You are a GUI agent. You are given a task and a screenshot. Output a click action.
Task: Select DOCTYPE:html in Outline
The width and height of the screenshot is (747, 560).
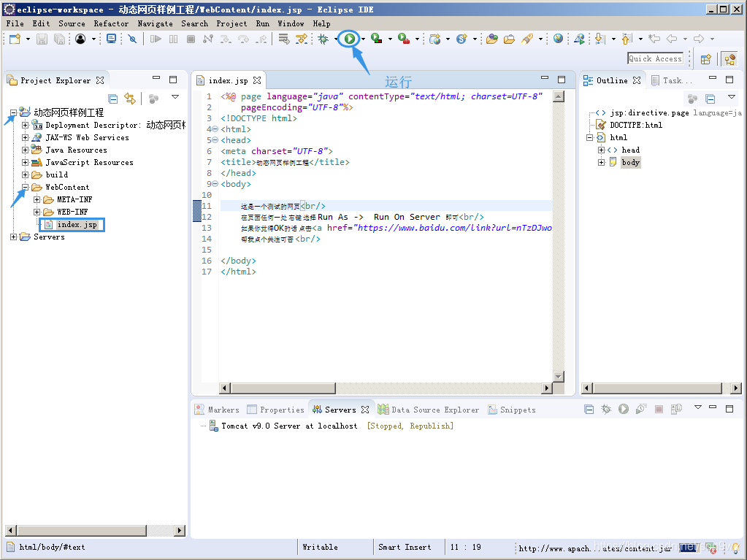pos(635,126)
